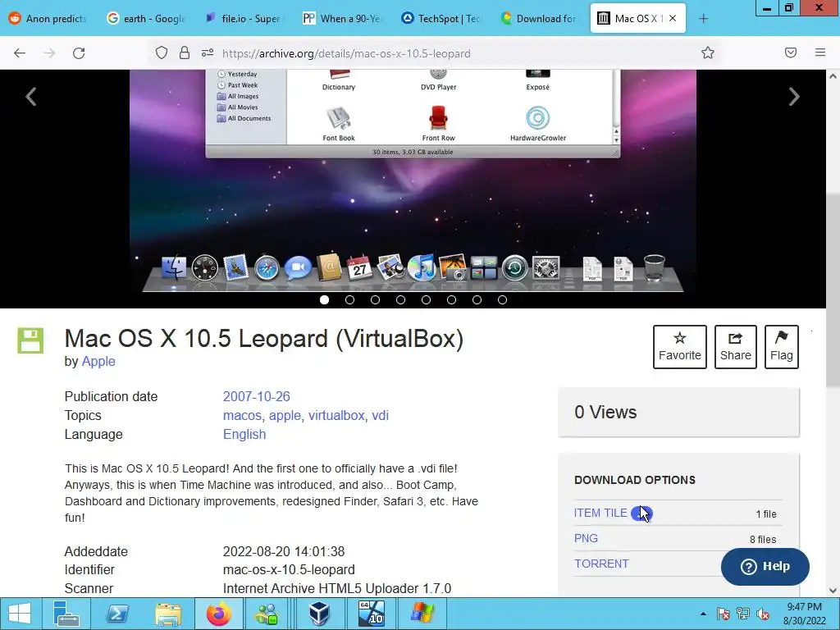Open the site permissions icon in address bar

(x=208, y=52)
